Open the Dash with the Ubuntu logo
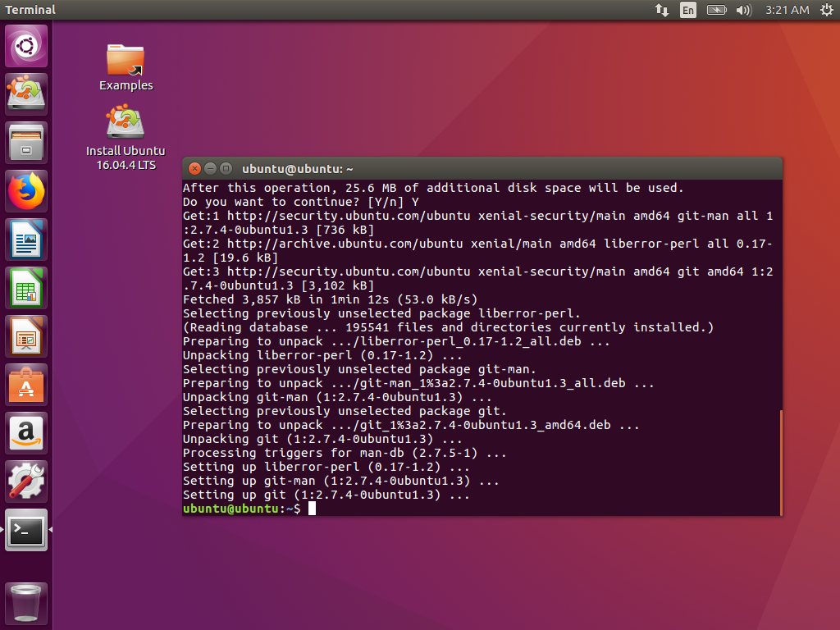 [x=25, y=44]
